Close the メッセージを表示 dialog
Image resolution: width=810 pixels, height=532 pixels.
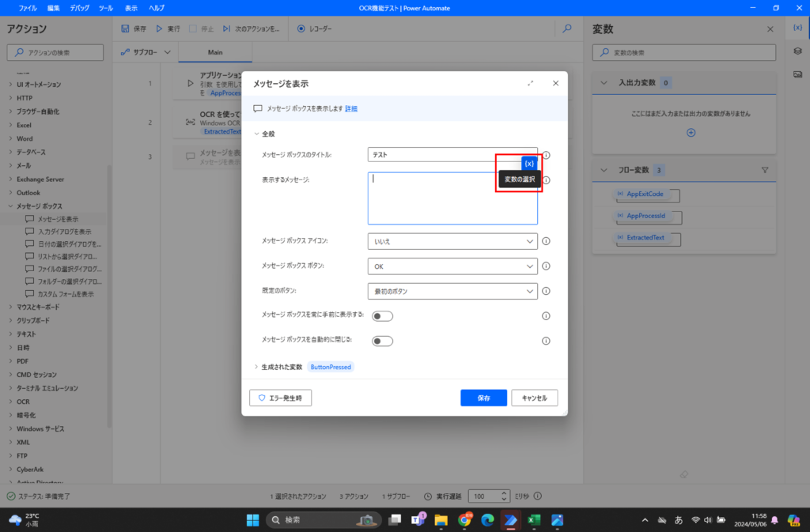(x=555, y=83)
